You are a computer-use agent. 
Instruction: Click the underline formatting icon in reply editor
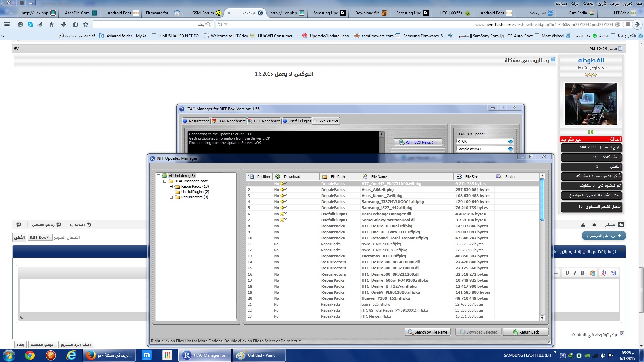pos(567,273)
